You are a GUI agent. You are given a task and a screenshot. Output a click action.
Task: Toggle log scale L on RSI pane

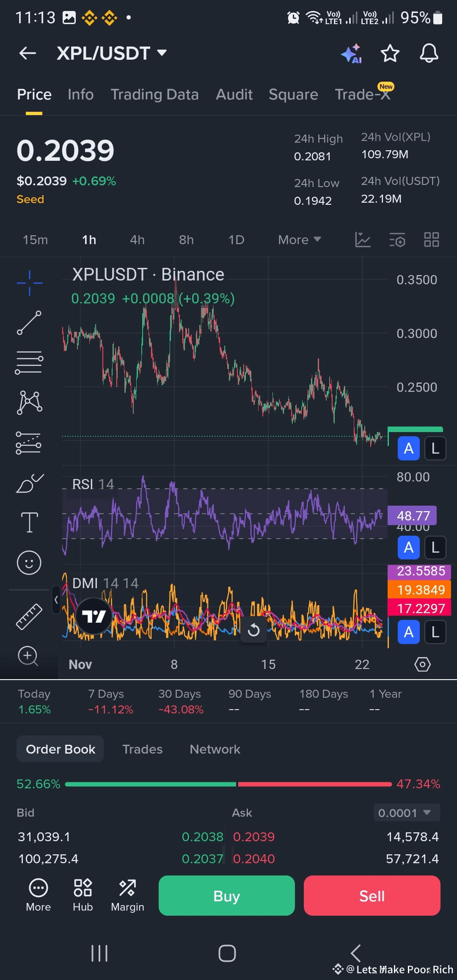[x=435, y=548]
